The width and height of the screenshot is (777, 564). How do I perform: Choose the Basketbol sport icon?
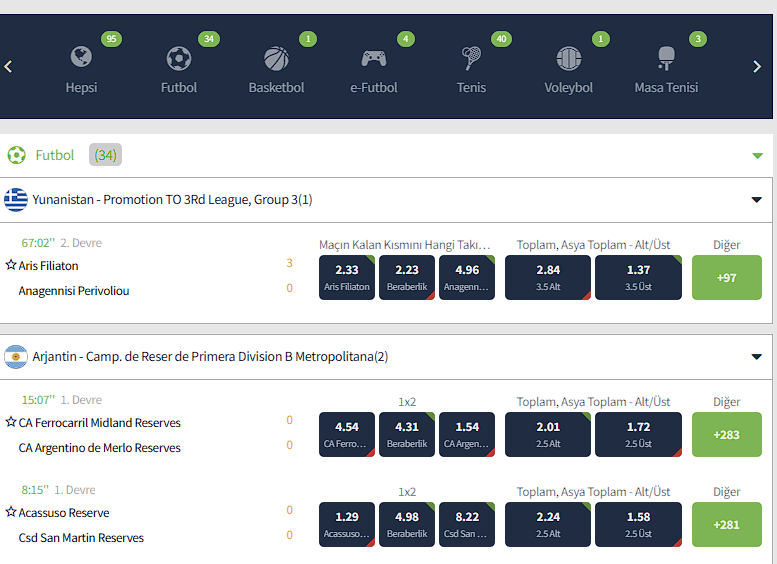(x=276, y=58)
